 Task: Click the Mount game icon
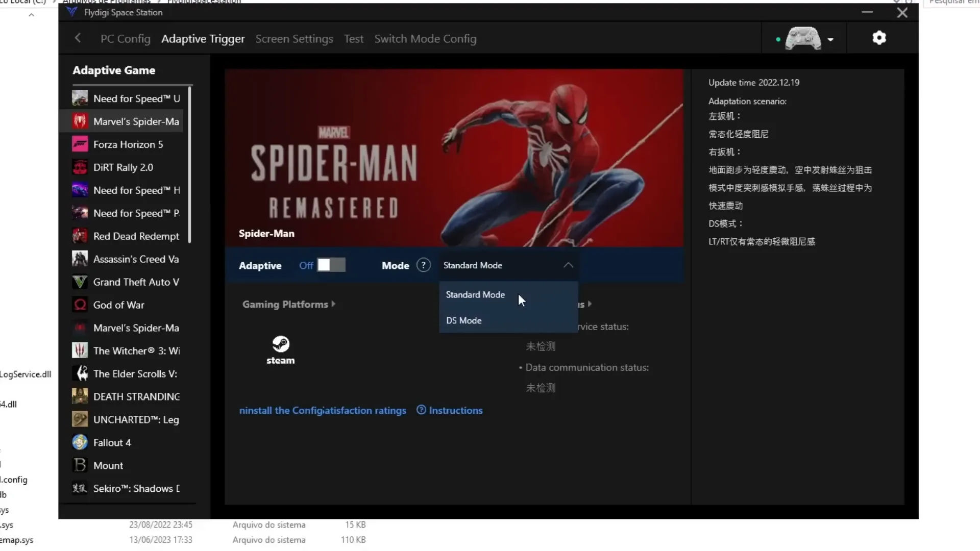pyautogui.click(x=80, y=465)
